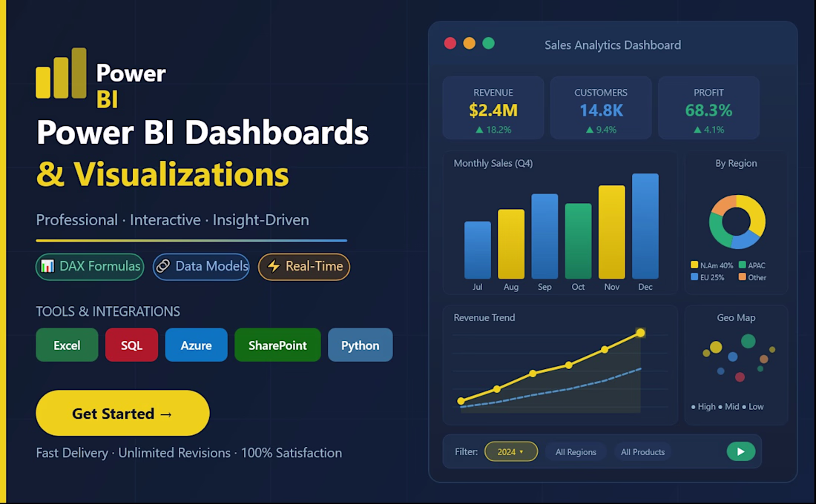816x504 pixels.
Task: Click the red Geo Map bubble
Action: [x=740, y=377]
